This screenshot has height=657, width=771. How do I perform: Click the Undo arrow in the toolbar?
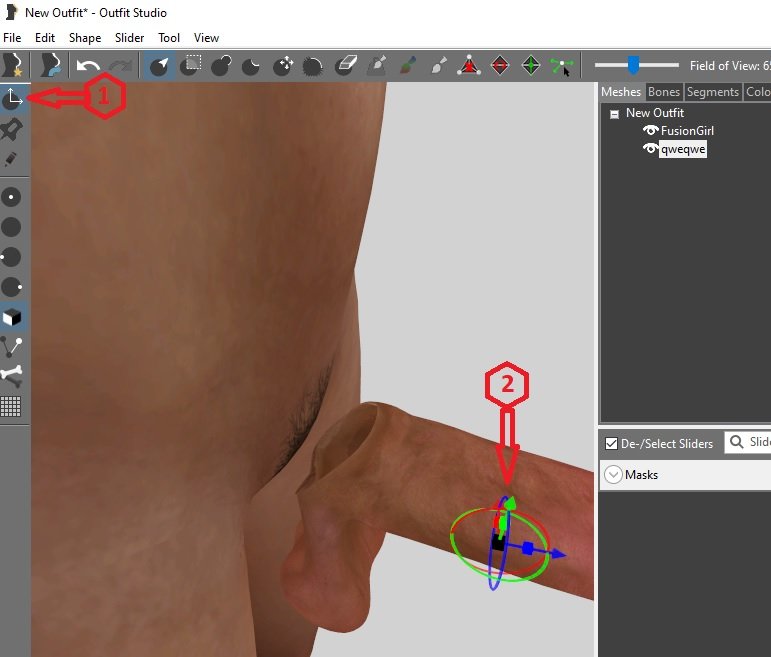pyautogui.click(x=88, y=66)
